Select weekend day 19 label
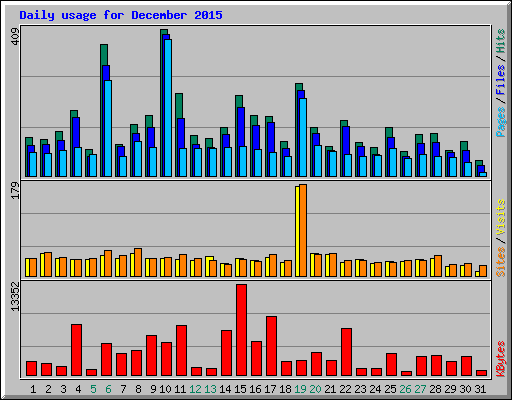 click(300, 389)
